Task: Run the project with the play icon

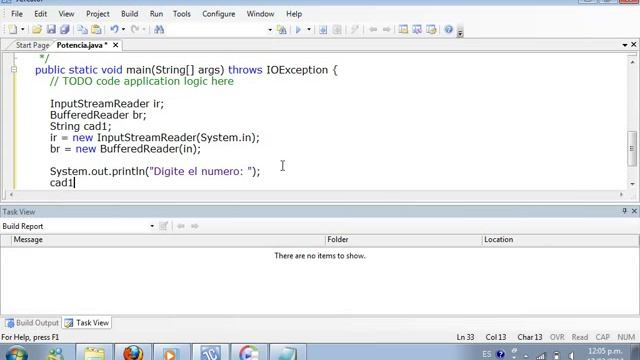Action: pos(298,29)
